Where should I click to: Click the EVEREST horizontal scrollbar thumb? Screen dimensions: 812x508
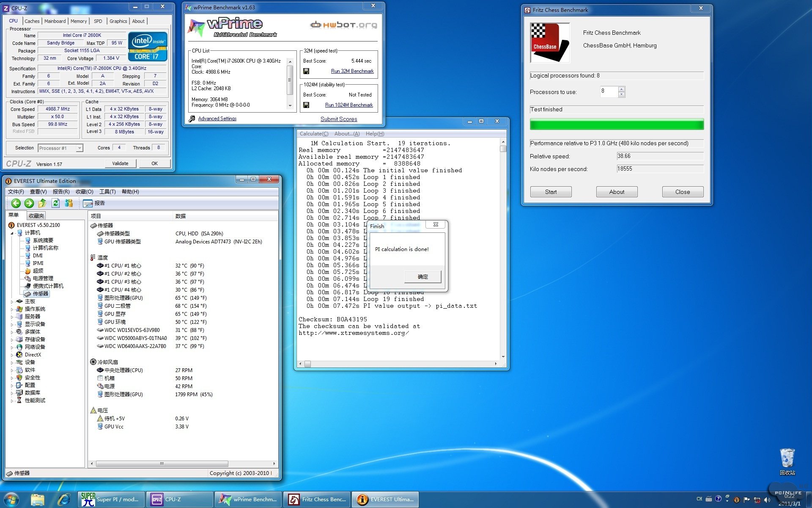162,464
